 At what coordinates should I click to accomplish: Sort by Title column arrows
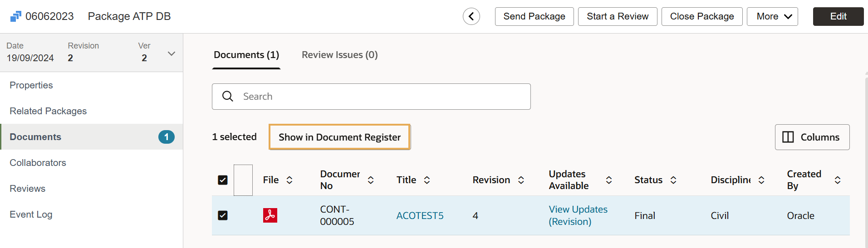427,180
